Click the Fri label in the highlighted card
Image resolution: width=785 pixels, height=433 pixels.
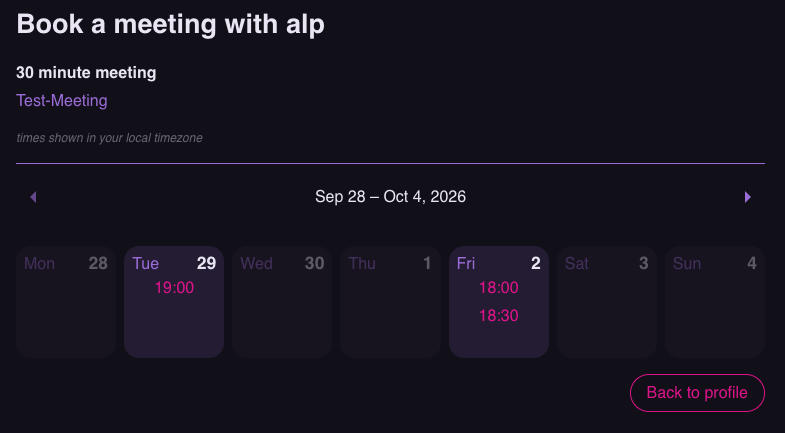(466, 263)
